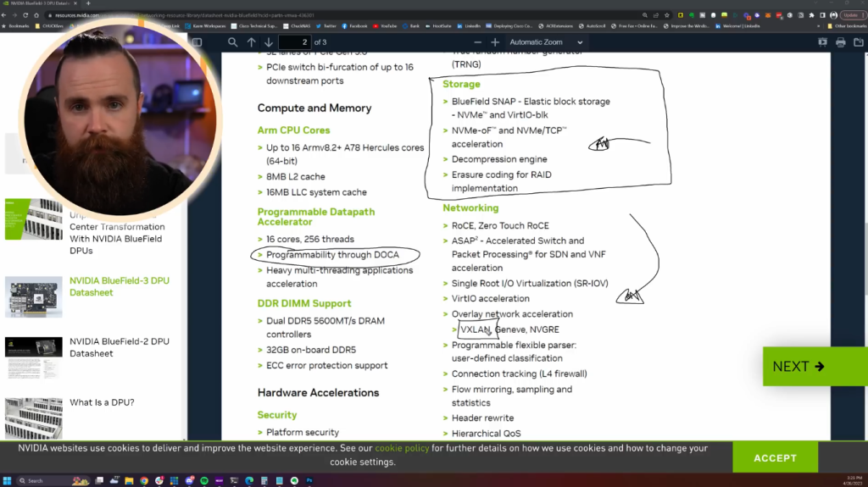
Task: Go back in the browser
Action: click(4, 15)
